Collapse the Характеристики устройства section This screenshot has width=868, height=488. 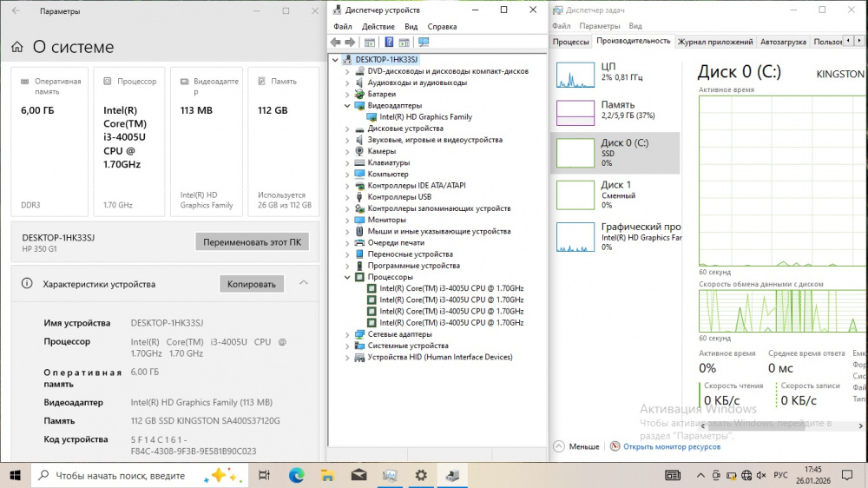303,283
